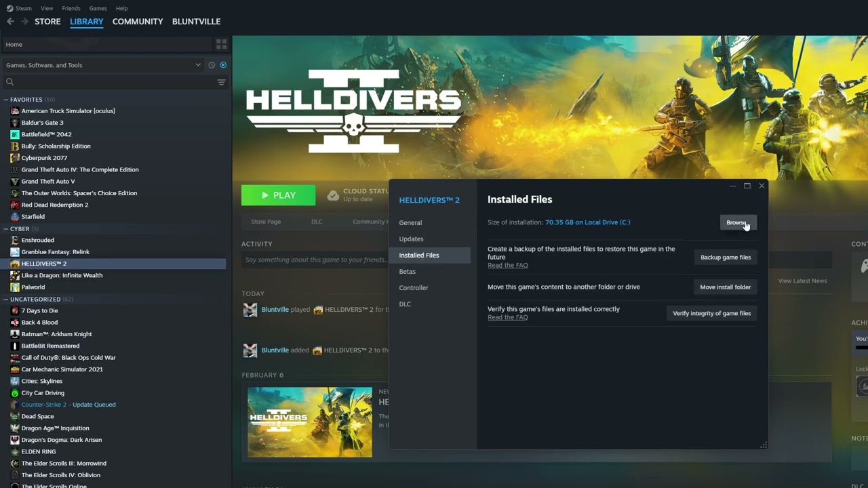Select Cyberpunk 2077 game icon
The width and height of the screenshot is (868, 488).
tap(15, 158)
